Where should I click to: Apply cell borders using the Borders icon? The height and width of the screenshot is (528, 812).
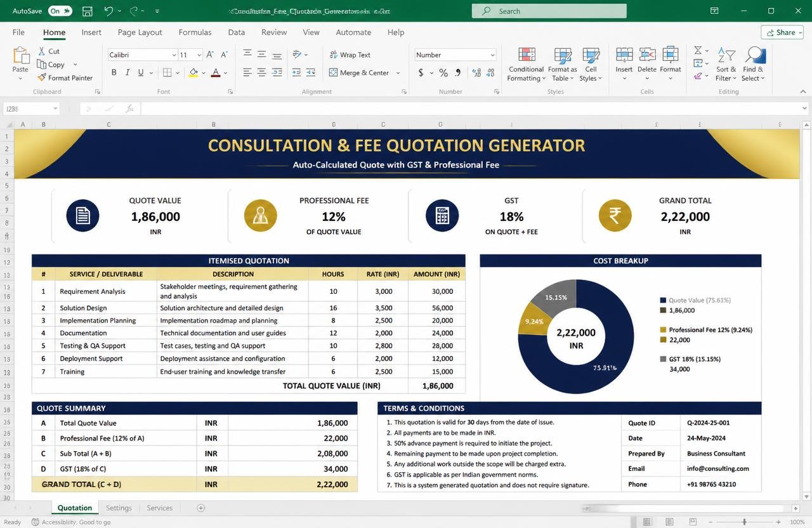click(x=167, y=72)
